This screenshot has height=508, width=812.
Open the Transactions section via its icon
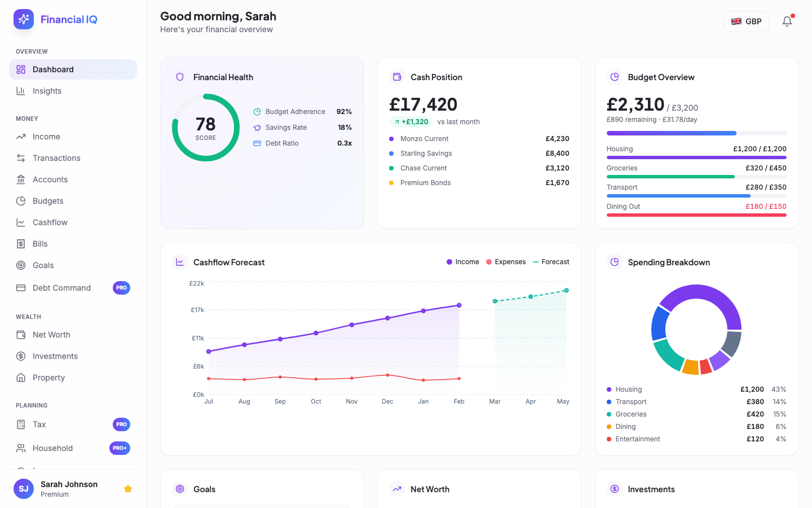(20, 157)
